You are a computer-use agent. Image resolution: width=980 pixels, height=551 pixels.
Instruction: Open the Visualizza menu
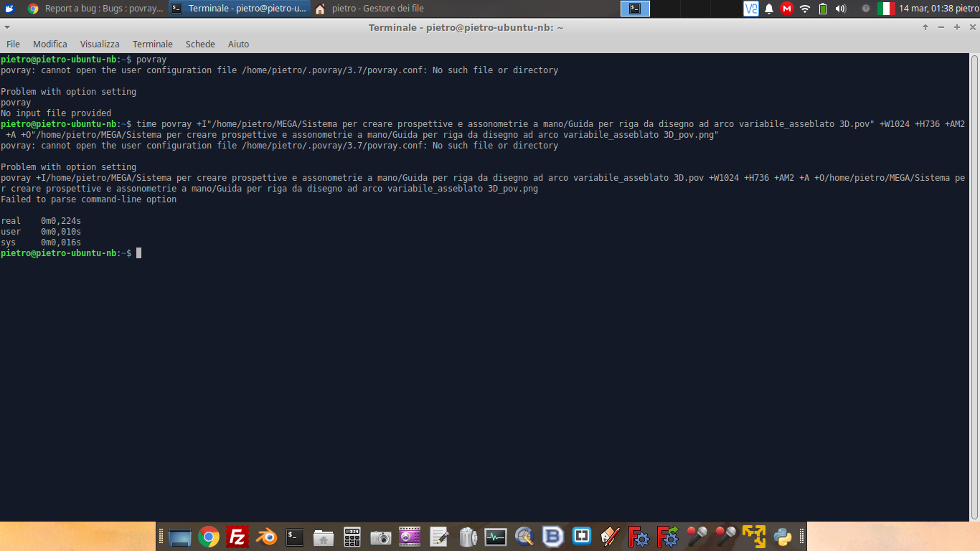click(100, 44)
